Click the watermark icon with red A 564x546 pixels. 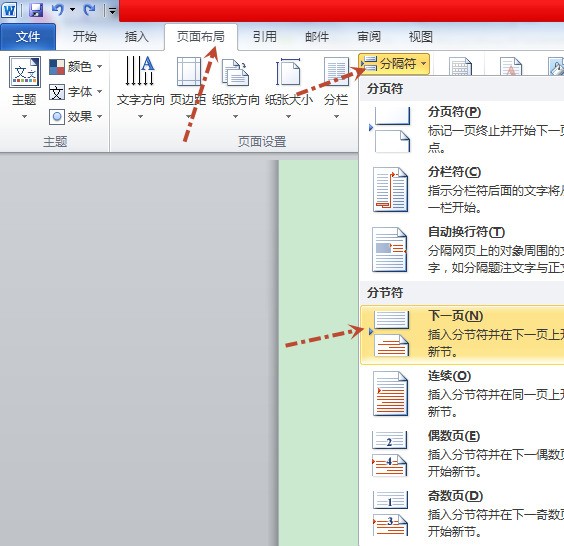pyautogui.click(x=511, y=66)
